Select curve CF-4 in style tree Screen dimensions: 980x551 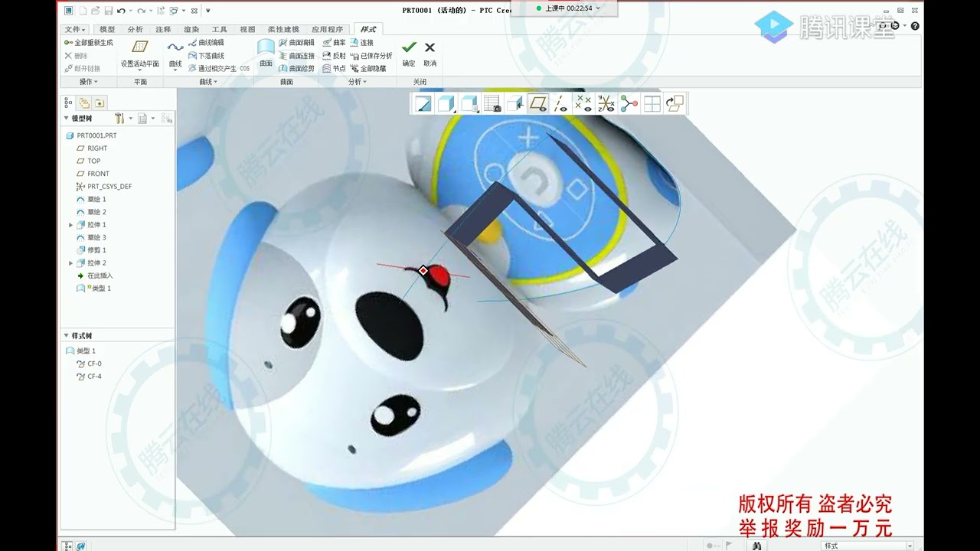(x=89, y=377)
